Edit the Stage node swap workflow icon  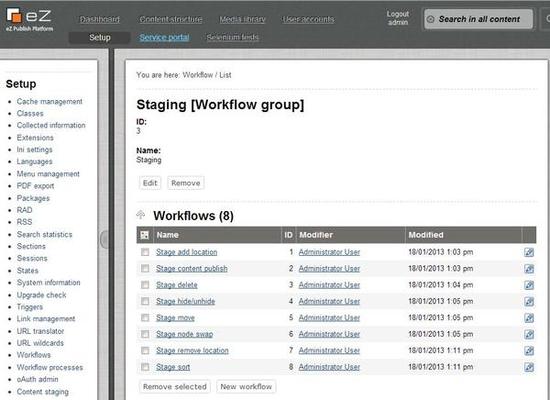[x=529, y=334]
